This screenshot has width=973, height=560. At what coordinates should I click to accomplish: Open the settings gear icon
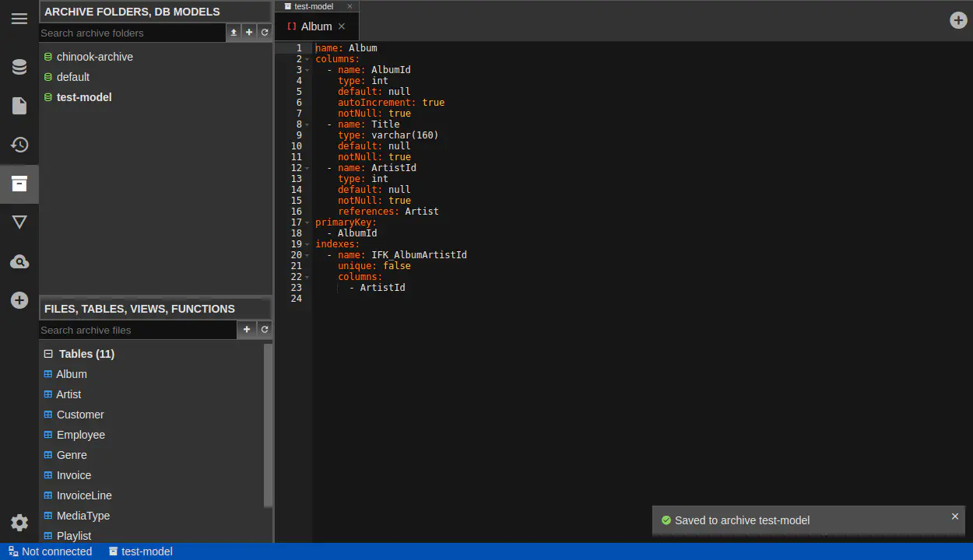click(19, 523)
